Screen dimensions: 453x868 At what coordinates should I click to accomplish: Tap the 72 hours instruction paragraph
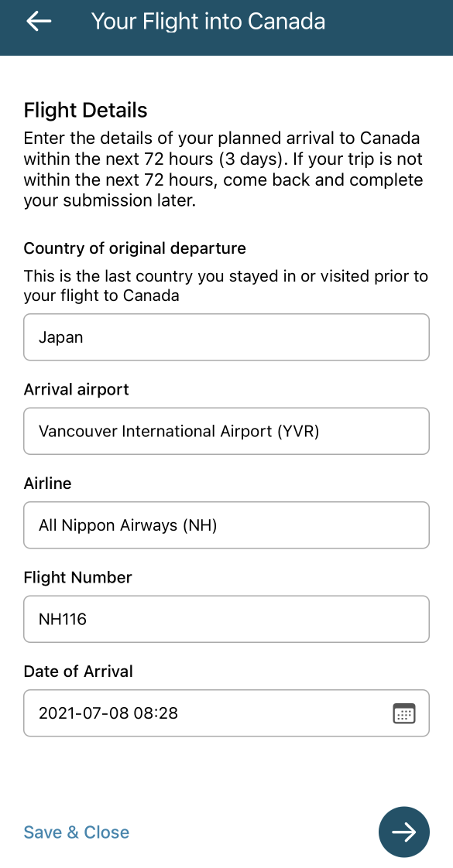coord(223,169)
